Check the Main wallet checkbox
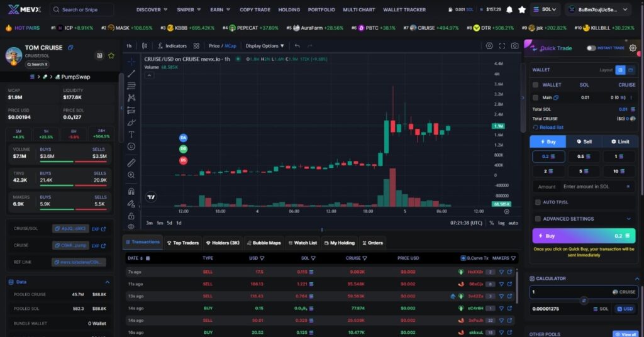Viewport: 644px width, 337px height. tap(535, 97)
